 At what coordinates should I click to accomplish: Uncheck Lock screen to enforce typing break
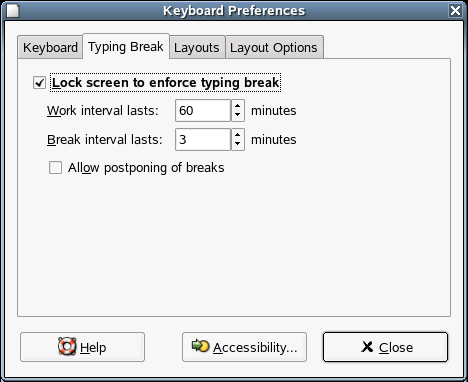[x=39, y=83]
